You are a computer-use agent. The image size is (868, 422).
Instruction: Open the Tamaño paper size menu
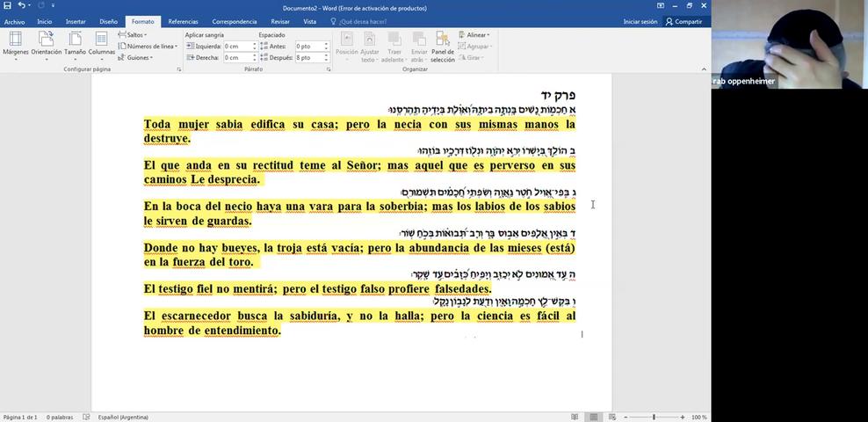[x=75, y=46]
